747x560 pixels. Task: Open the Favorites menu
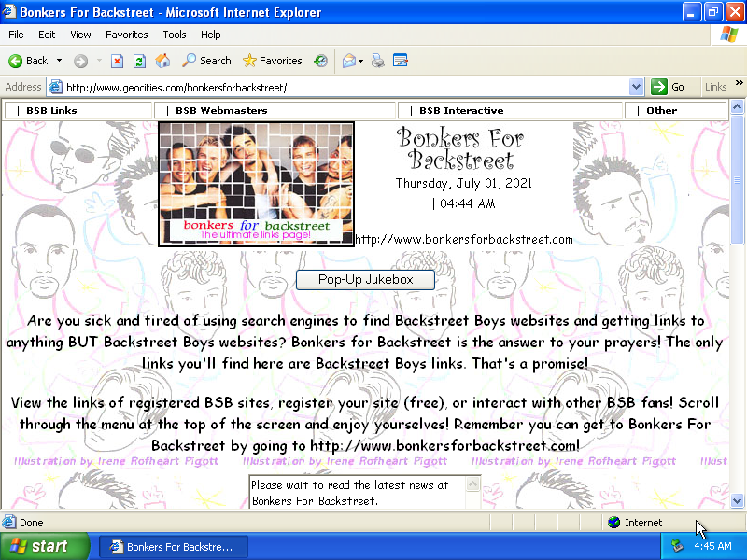click(x=127, y=35)
